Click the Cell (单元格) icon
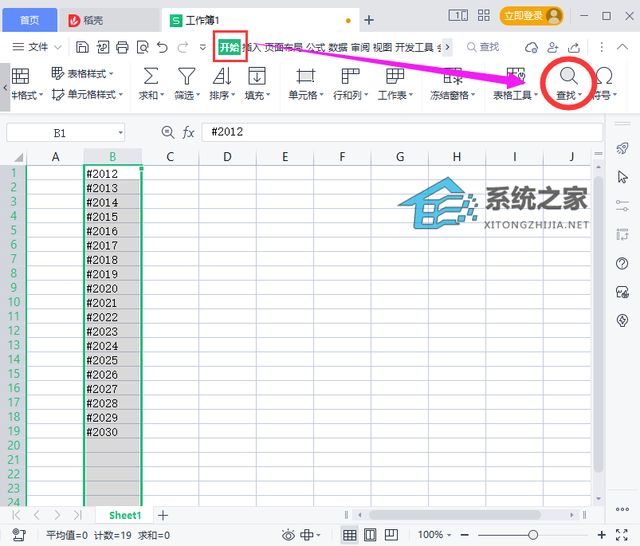 pyautogui.click(x=306, y=76)
